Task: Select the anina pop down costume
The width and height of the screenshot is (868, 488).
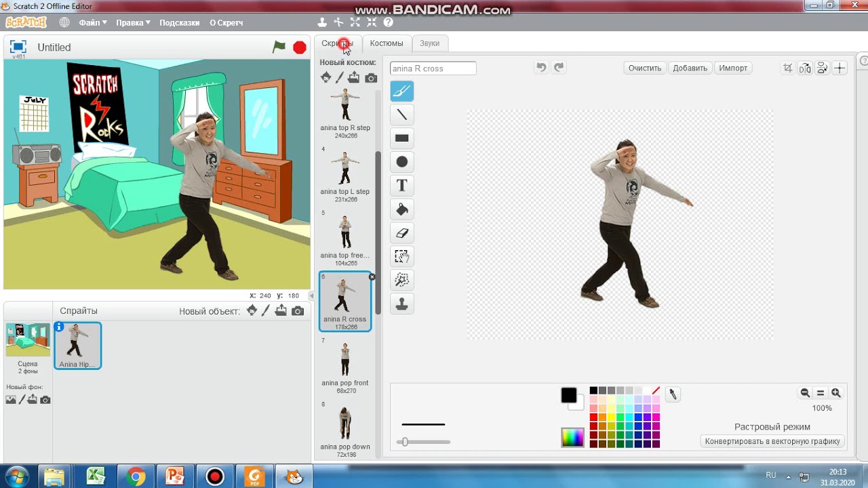Action: [x=345, y=431]
